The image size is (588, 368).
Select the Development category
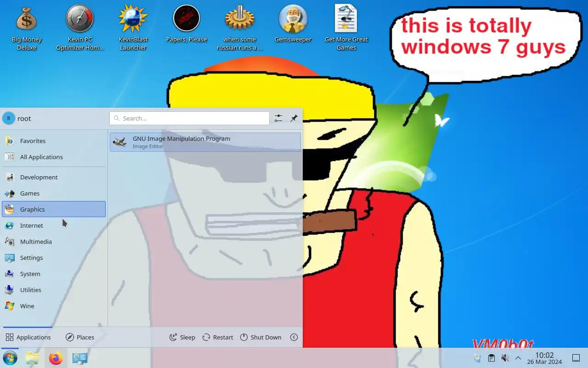(54, 177)
